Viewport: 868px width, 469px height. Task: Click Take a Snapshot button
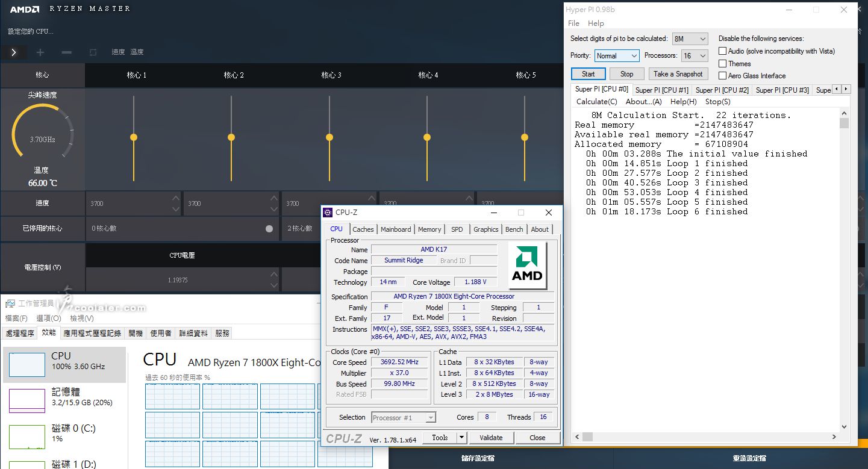(678, 74)
